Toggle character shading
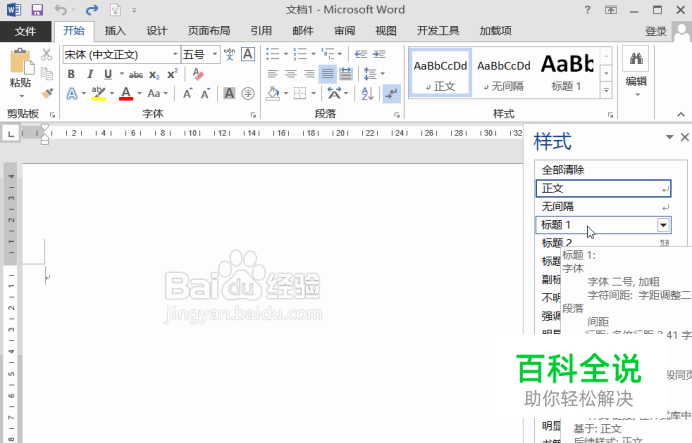Image resolution: width=692 pixels, height=443 pixels. tap(229, 94)
